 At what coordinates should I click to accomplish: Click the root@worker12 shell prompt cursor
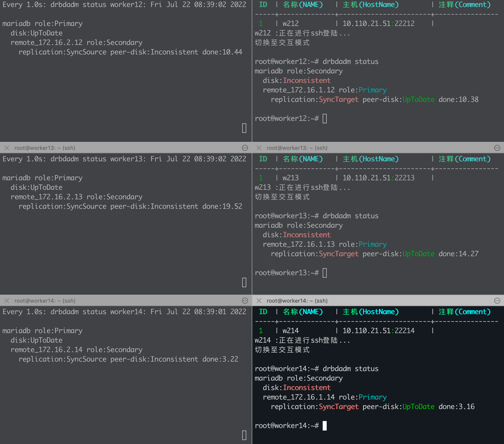(x=325, y=118)
